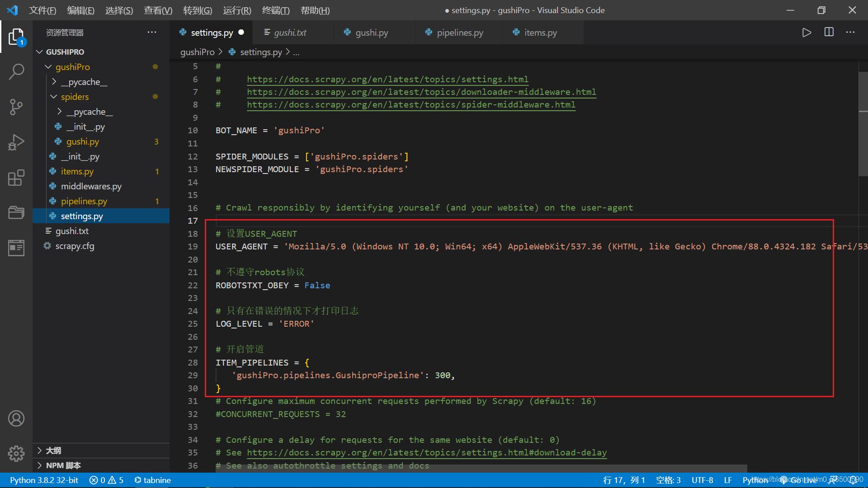Open the Search view
868x488 pixels.
[16, 71]
